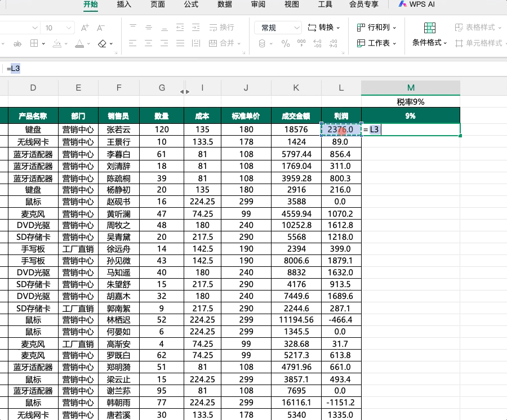Align text to top
This screenshot has width=507, height=420.
(133, 28)
